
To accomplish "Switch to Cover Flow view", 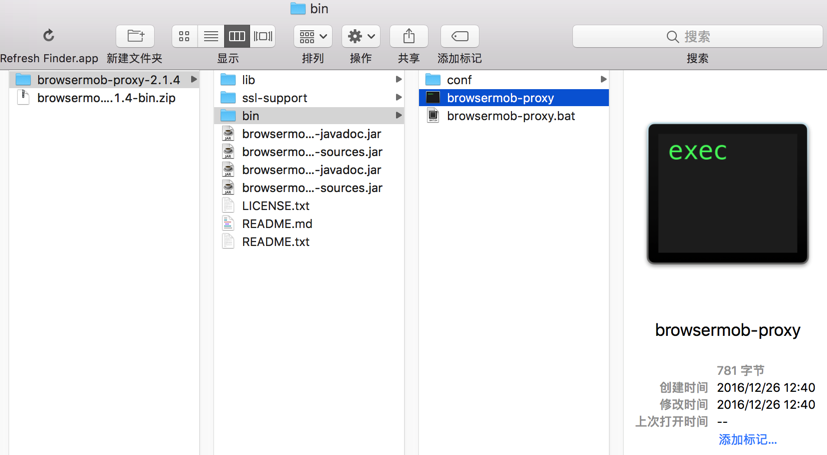I will 263,36.
